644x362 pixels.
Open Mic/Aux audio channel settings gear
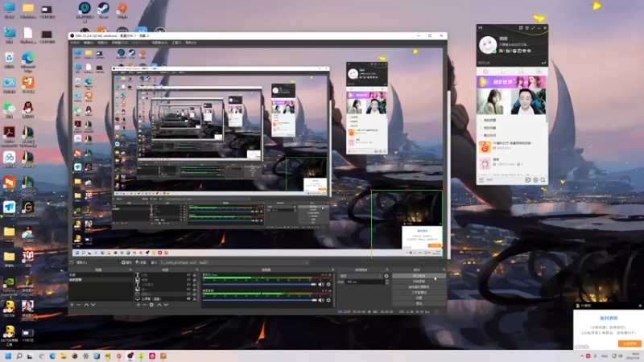pos(328,285)
